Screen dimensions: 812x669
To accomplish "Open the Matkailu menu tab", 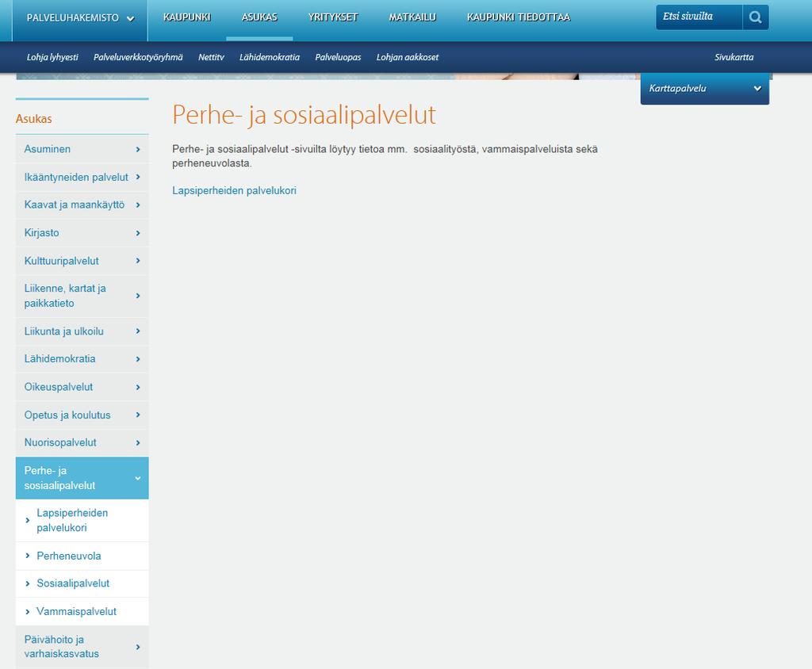I will tap(412, 17).
